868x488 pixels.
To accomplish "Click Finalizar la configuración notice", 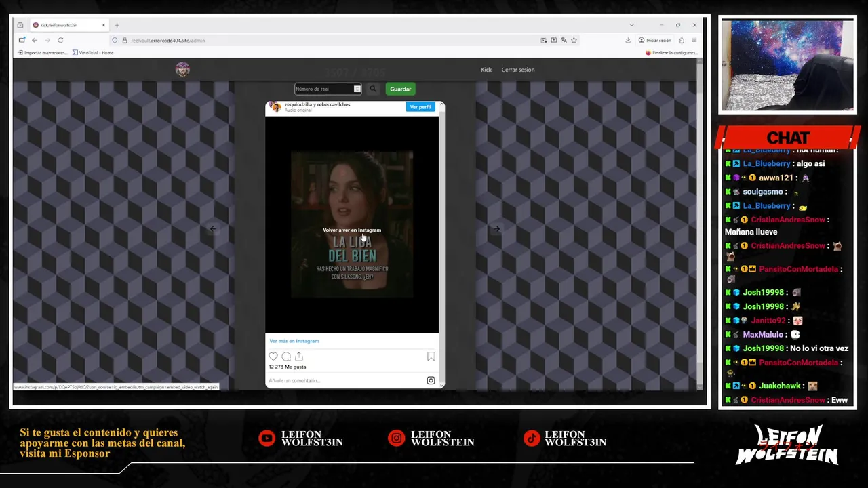I will pos(671,52).
